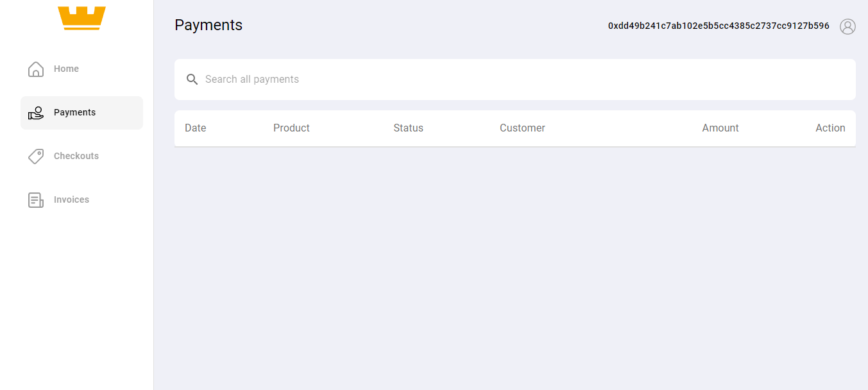
Task: Go to the Home menu item
Action: 66,69
